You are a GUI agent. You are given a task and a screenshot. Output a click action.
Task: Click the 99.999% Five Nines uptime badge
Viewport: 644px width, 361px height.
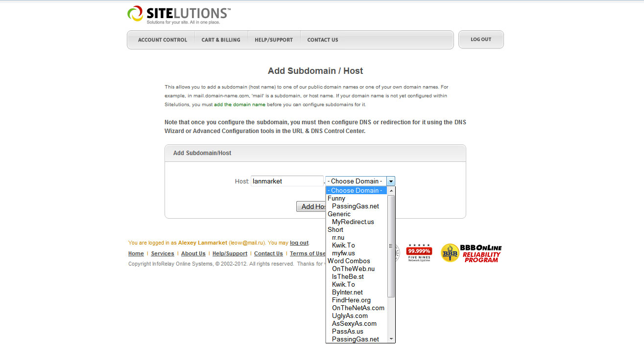coord(419,252)
